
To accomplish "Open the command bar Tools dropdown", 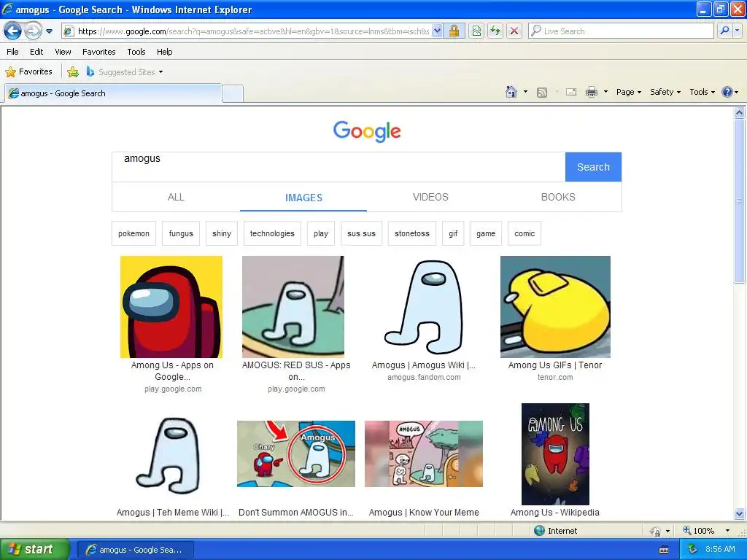I will click(x=703, y=92).
